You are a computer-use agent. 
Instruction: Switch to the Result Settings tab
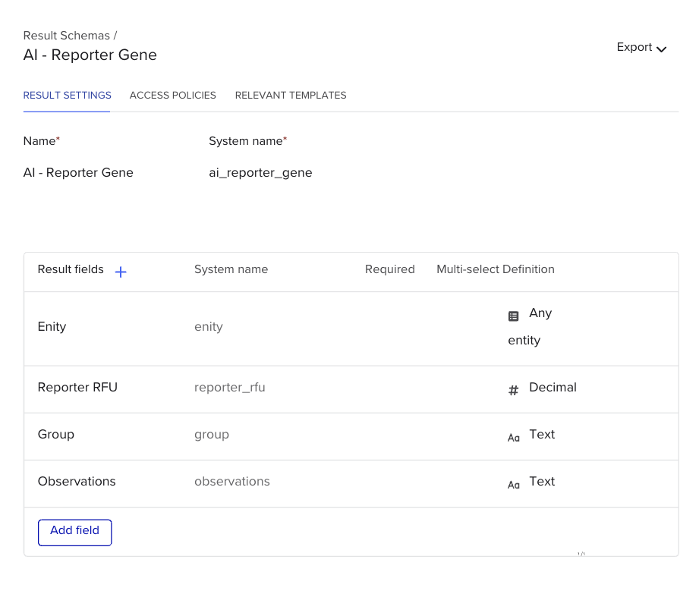[68, 96]
